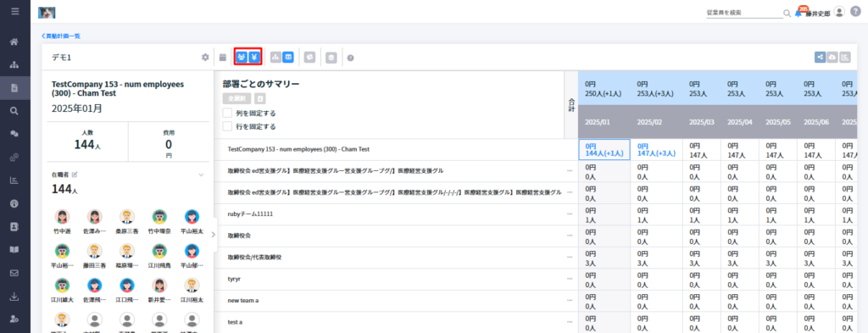Switch to table view in the toolbar
Image resolution: width=868 pixels, height=333 pixels.
288,57
